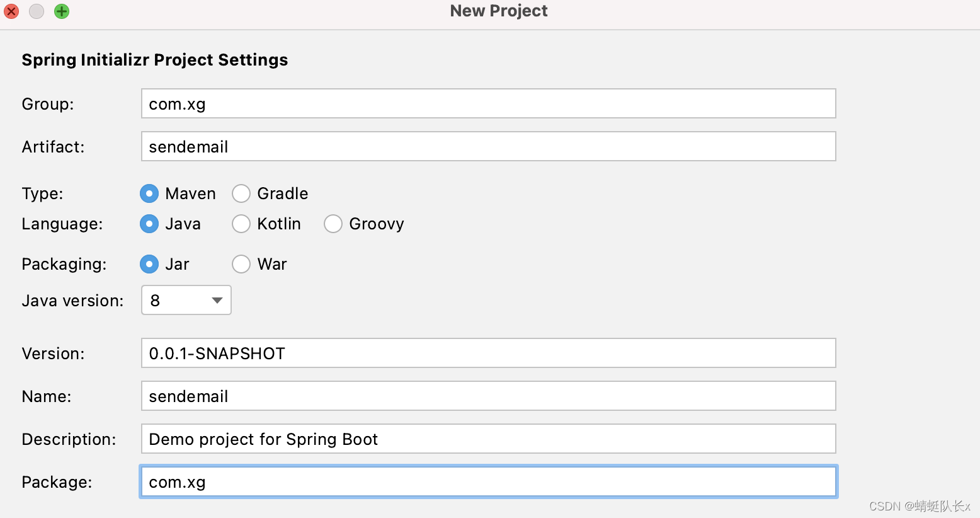Click the Package input field
The image size is (980, 518).
488,481
